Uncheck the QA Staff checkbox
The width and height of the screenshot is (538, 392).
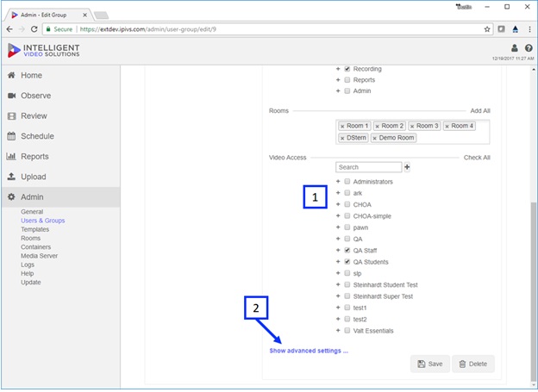(x=347, y=251)
